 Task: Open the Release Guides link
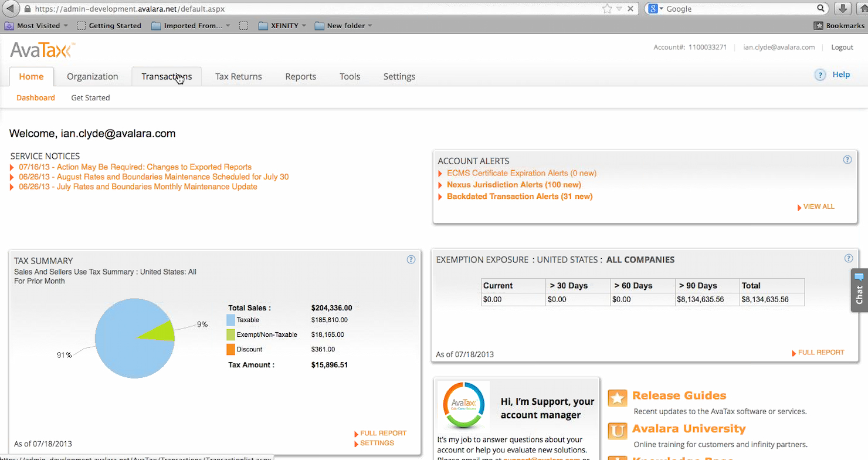679,395
